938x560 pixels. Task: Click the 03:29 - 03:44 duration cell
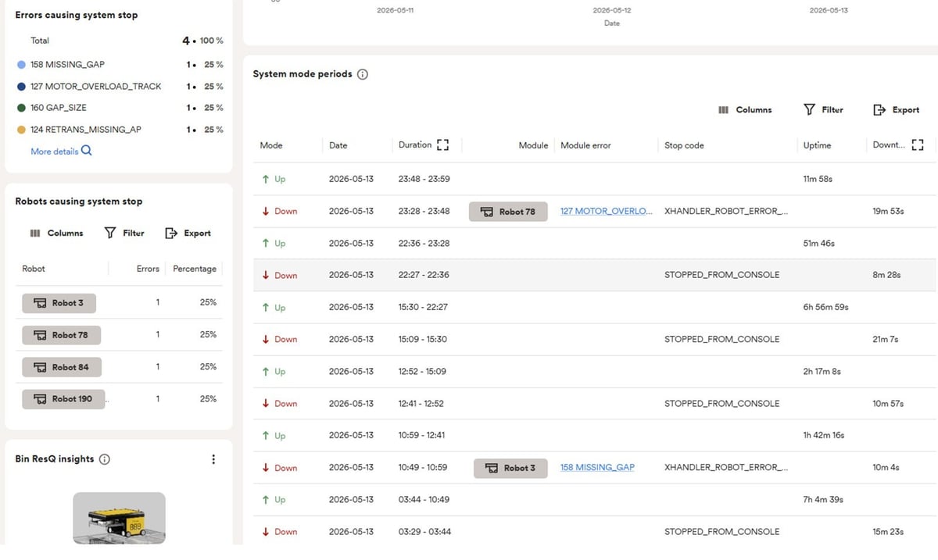(x=424, y=532)
